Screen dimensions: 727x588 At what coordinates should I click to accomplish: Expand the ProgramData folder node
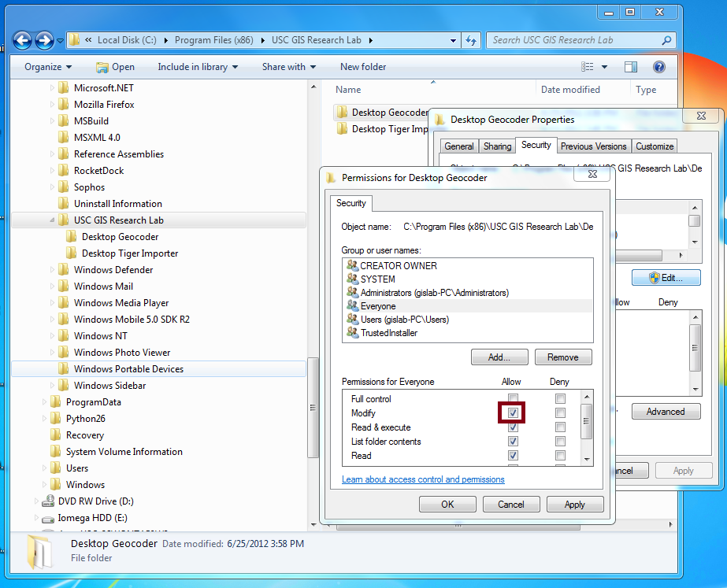[45, 402]
